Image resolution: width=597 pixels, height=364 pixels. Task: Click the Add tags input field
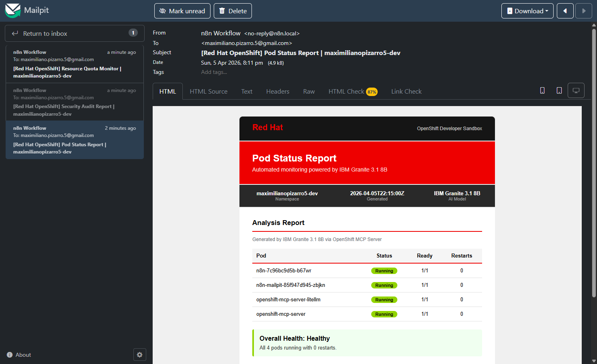(x=214, y=72)
